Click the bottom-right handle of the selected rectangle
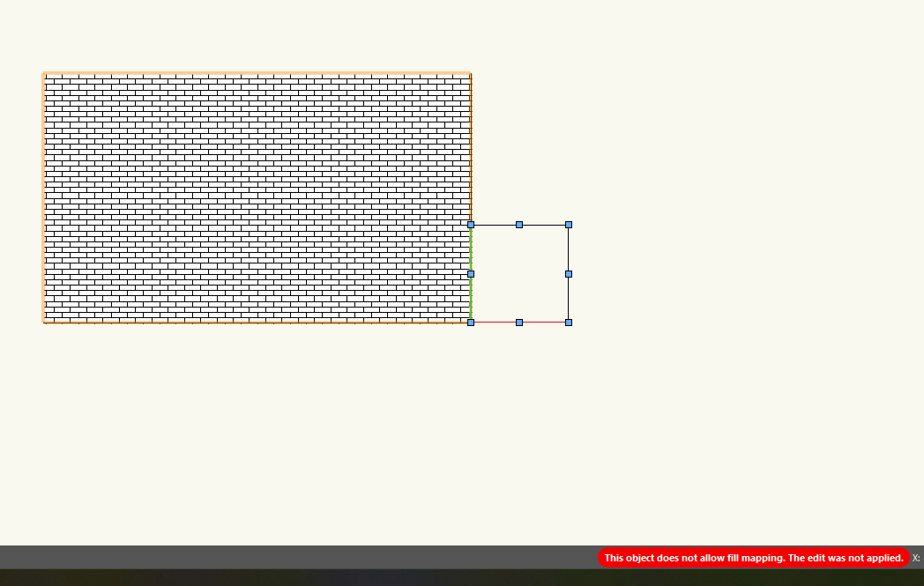 [x=569, y=323]
